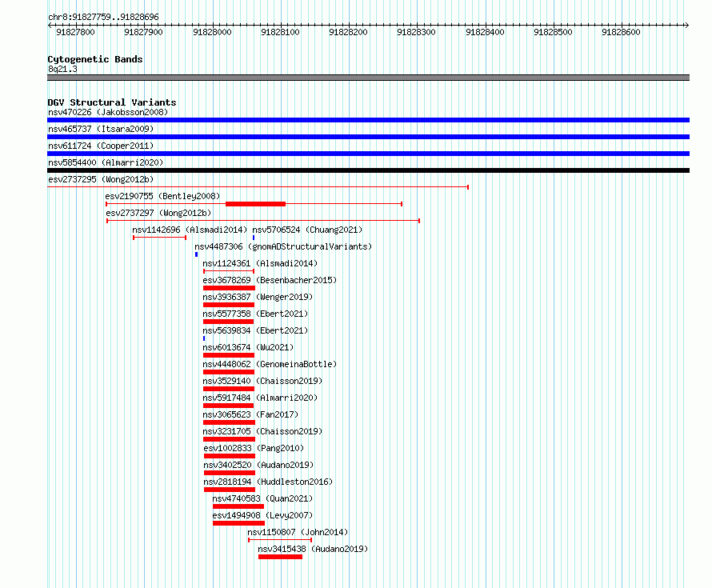This screenshot has width=712, height=588.
Task: Click the red bar under nsv3415438
Action: tap(280, 557)
